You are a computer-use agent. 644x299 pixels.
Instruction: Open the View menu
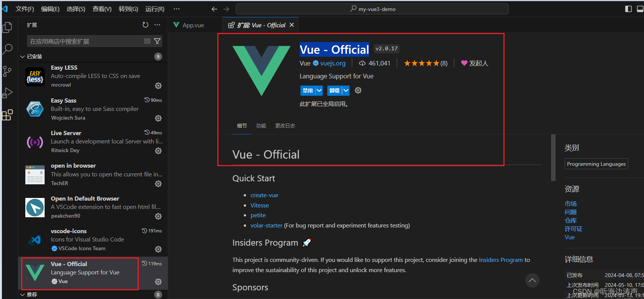(102, 9)
